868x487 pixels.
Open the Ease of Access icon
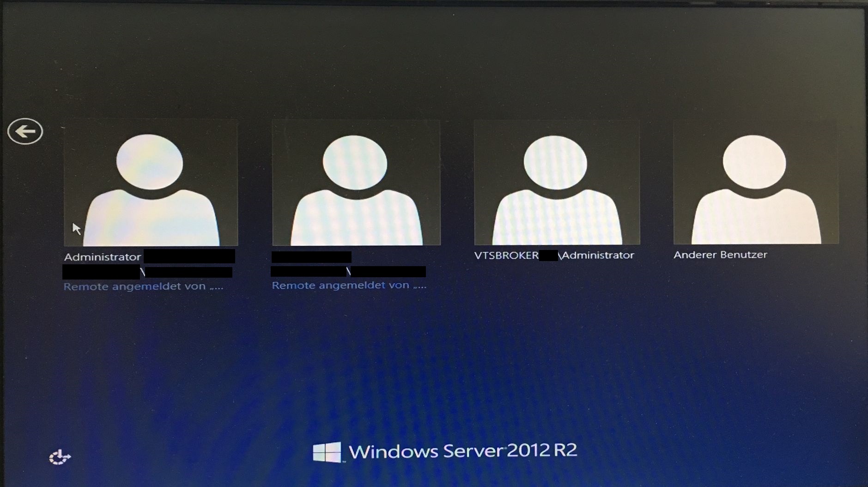point(60,457)
